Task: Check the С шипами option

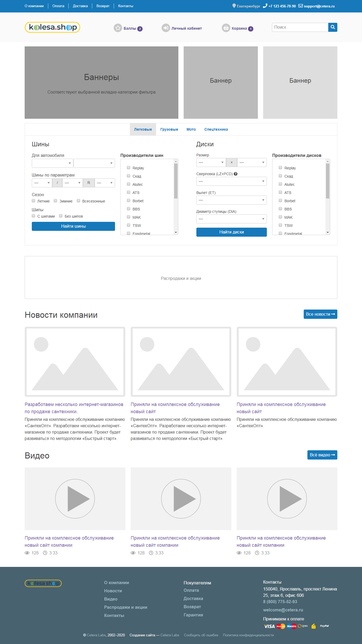Action: pos(33,216)
